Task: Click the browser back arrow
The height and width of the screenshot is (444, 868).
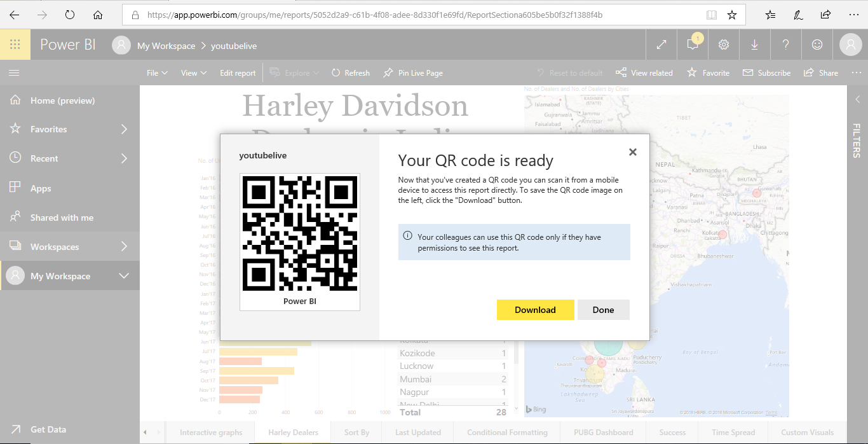Action: tap(14, 15)
